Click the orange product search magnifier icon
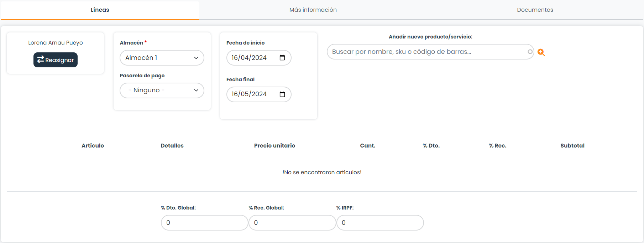 541,52
